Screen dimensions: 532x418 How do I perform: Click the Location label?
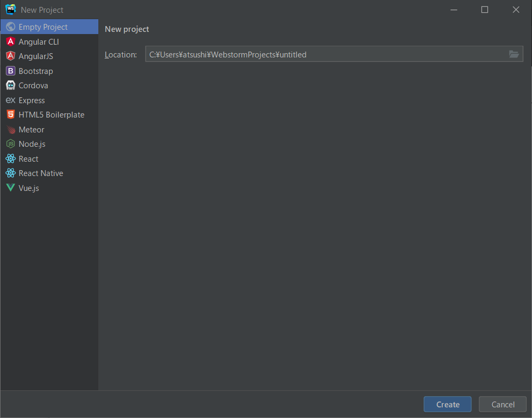coord(121,55)
